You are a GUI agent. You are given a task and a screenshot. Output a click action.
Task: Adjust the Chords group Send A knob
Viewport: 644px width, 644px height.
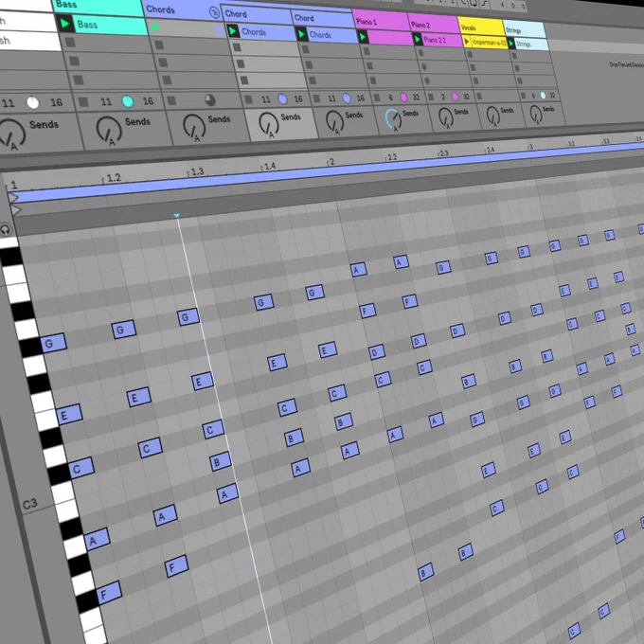tap(194, 125)
